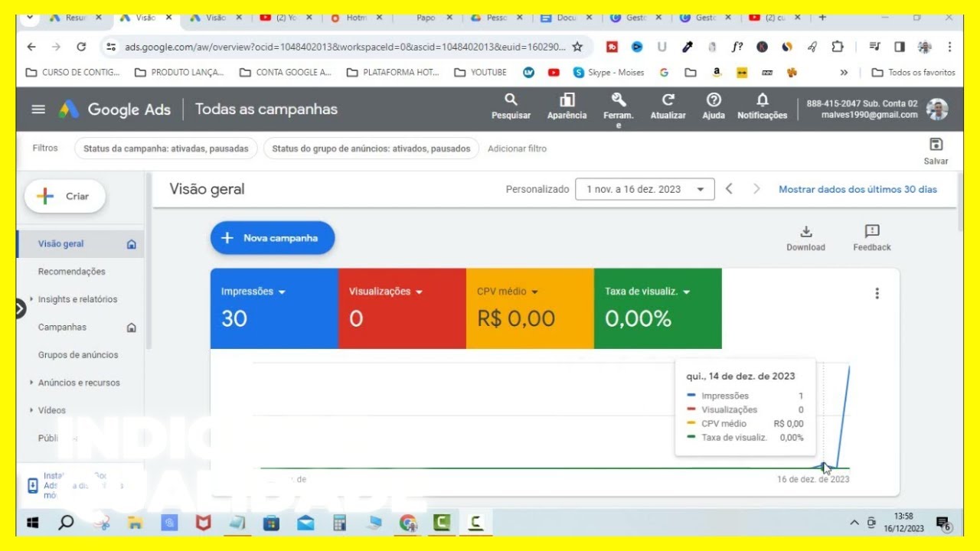Viewport: 980px width, 551px height.
Task: Click the Download icon
Action: (805, 231)
